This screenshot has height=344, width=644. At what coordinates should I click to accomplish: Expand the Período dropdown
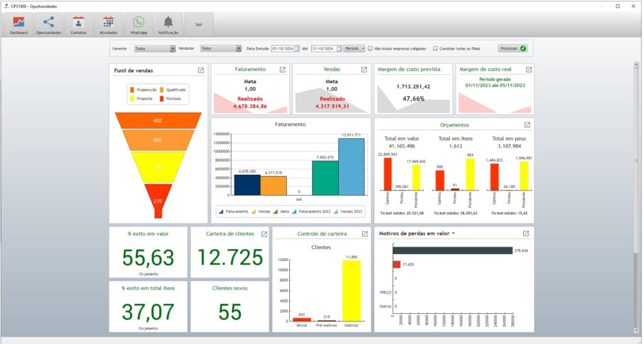coord(363,48)
